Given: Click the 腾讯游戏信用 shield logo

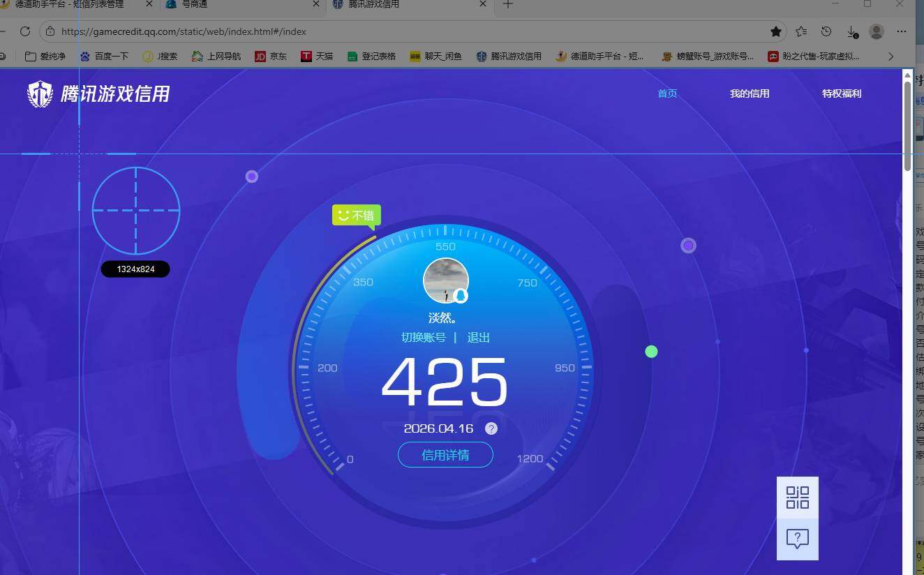Looking at the screenshot, I should (x=40, y=94).
